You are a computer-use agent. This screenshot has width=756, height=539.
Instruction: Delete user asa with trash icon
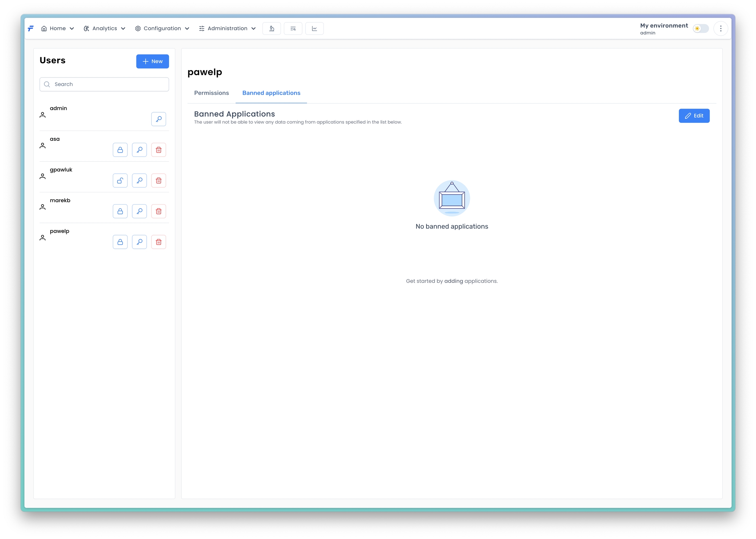158,150
